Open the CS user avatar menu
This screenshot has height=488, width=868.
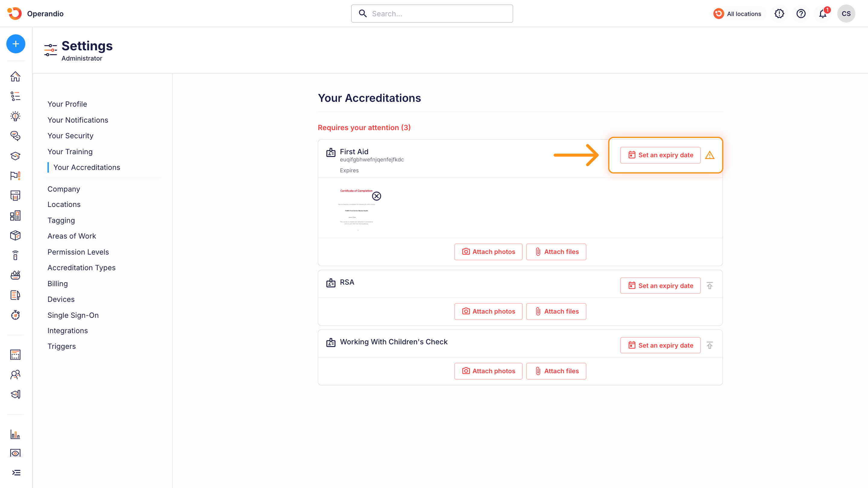pyautogui.click(x=846, y=14)
